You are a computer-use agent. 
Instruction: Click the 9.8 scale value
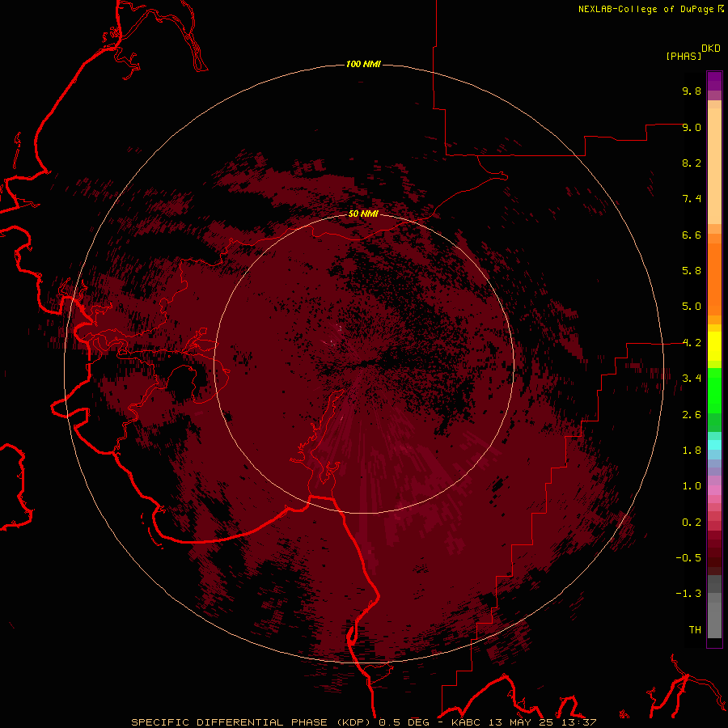tap(692, 91)
